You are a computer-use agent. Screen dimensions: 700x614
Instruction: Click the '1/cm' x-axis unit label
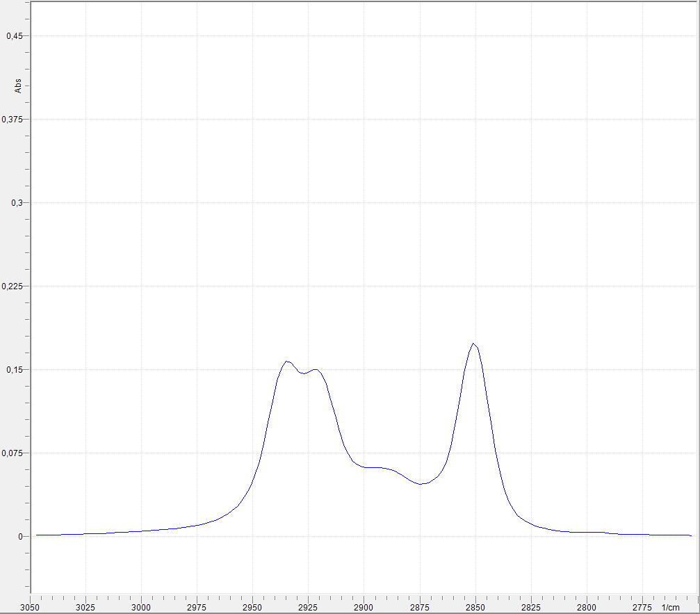(670, 607)
